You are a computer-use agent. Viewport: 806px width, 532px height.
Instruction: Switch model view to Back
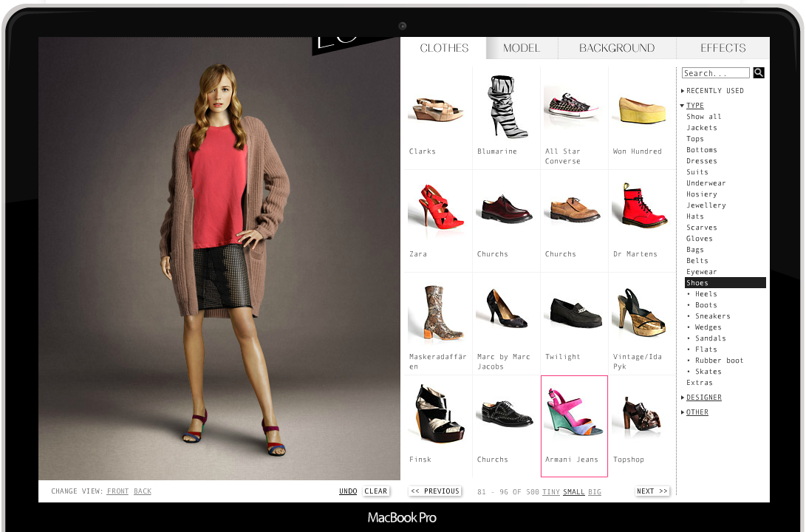[x=143, y=491]
